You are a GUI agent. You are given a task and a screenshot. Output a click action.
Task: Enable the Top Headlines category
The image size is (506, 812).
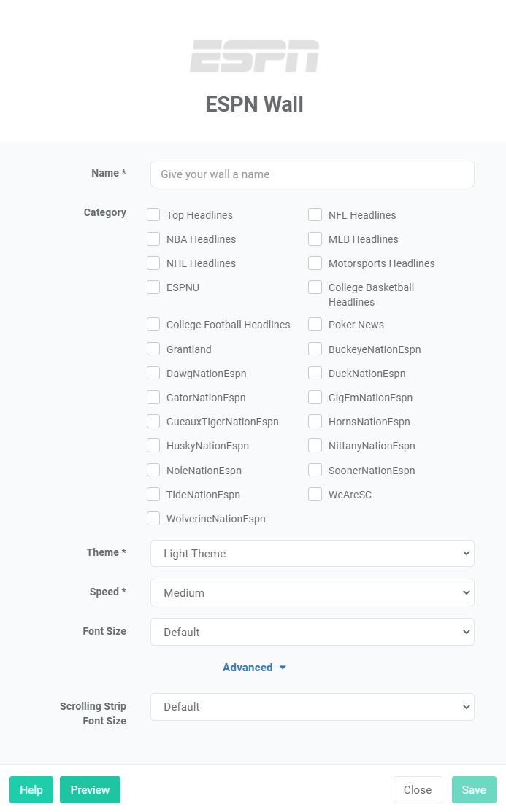(153, 214)
